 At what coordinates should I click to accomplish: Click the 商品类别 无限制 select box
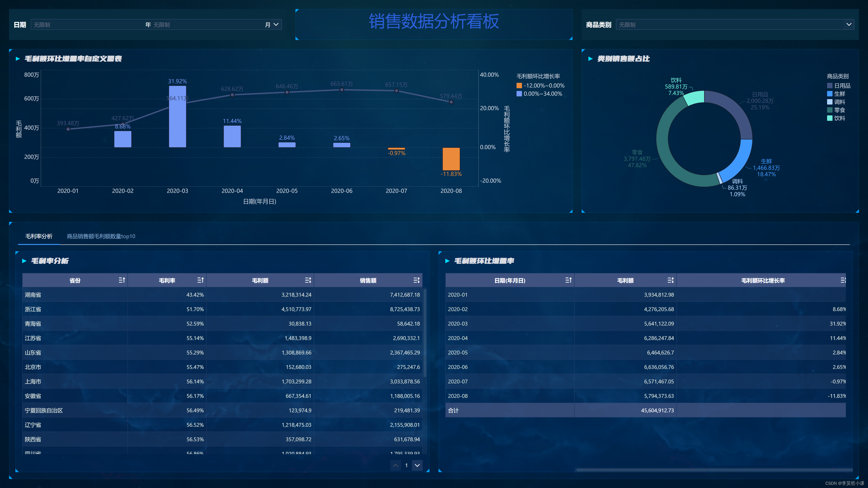click(735, 25)
